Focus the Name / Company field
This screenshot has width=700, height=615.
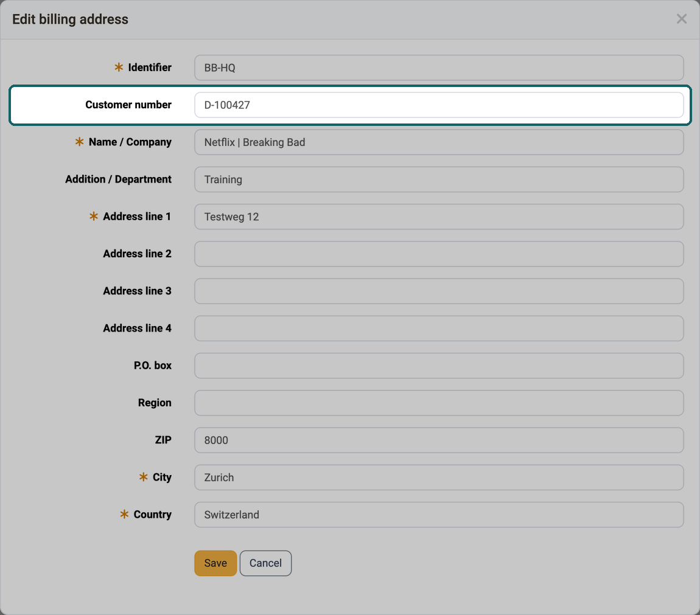click(439, 142)
